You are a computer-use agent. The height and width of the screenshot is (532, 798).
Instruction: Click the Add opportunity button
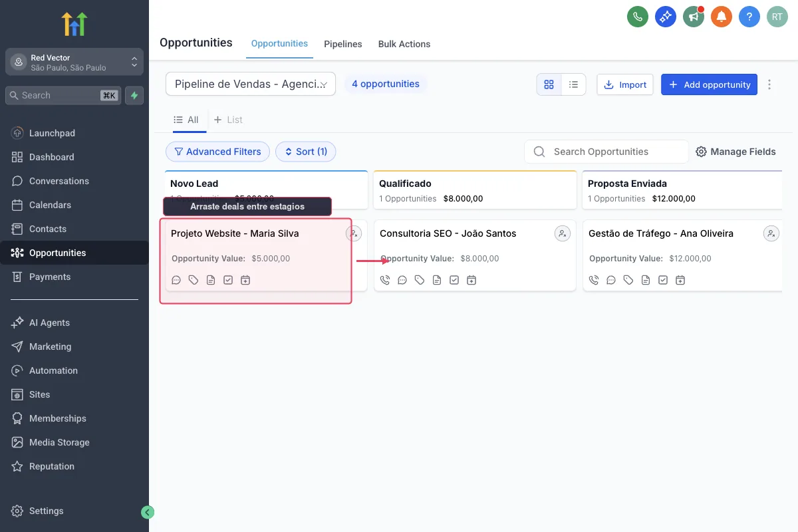click(709, 84)
